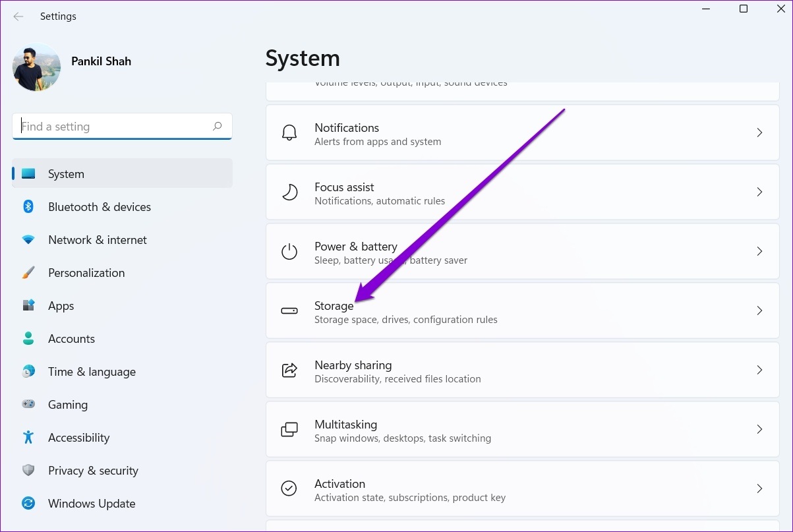Click the Accessibility figure icon
This screenshot has width=793, height=532.
tap(28, 438)
